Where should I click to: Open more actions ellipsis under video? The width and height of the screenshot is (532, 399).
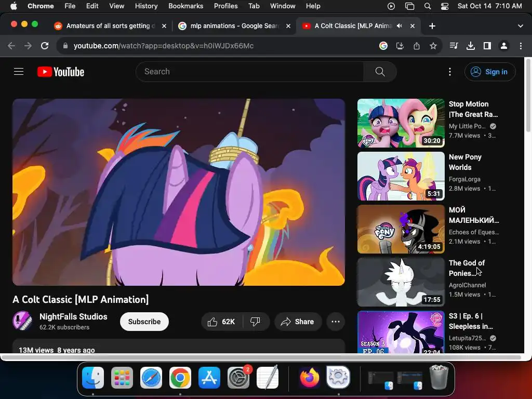[x=336, y=322]
